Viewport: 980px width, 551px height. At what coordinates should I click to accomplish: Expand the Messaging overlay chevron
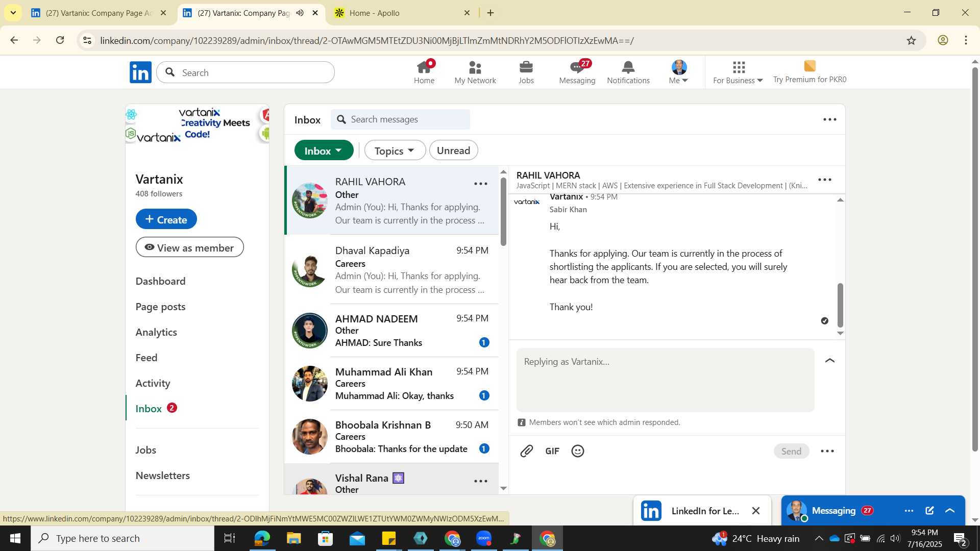[x=950, y=511]
